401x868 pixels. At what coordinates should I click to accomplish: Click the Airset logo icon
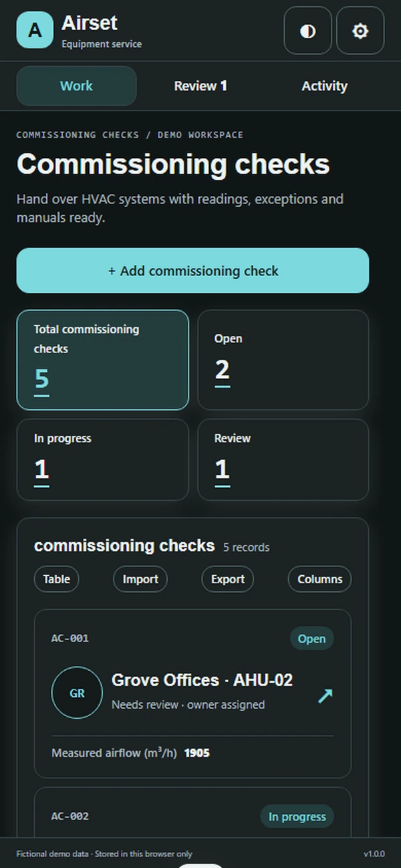35,30
